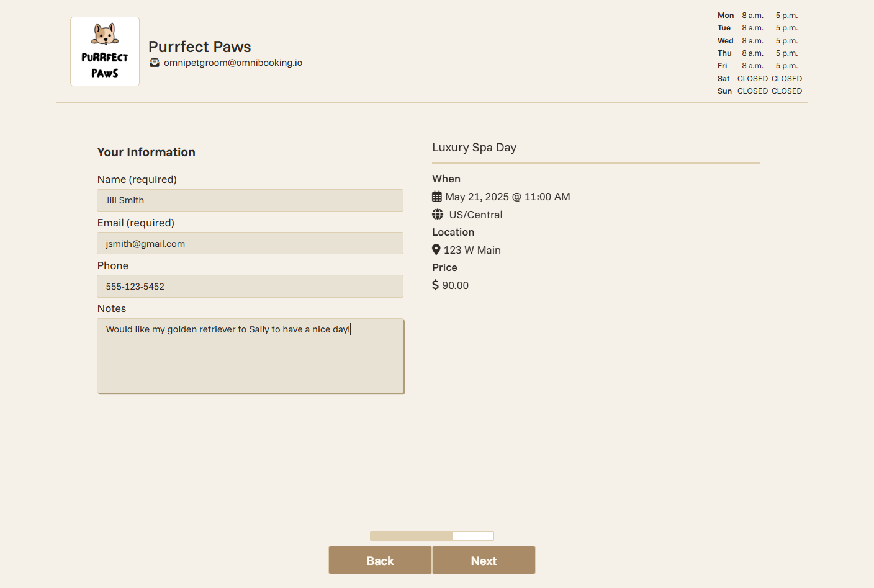Click the Your Information heading
The width and height of the screenshot is (874, 588).
[146, 153]
